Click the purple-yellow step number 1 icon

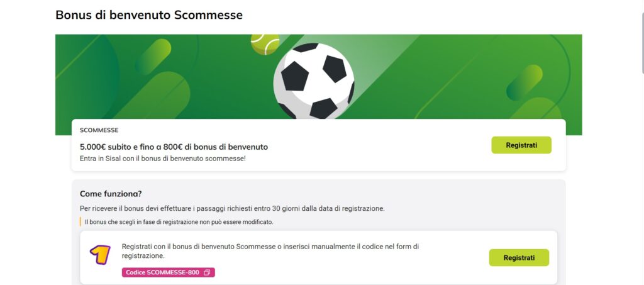pyautogui.click(x=100, y=254)
